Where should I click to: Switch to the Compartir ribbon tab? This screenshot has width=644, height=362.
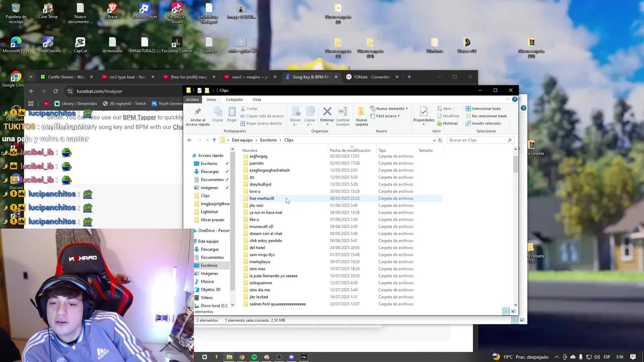tap(234, 100)
